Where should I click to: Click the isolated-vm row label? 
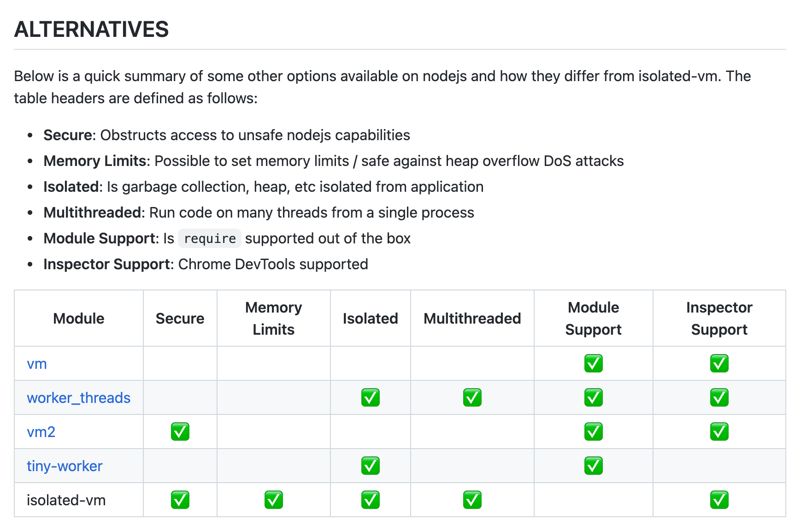tap(66, 500)
